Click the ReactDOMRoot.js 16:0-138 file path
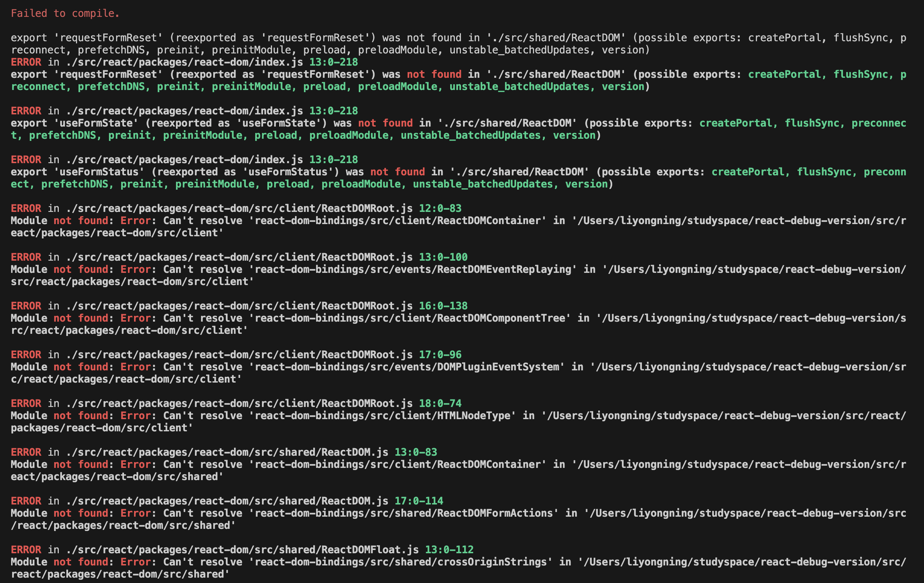 click(239, 306)
